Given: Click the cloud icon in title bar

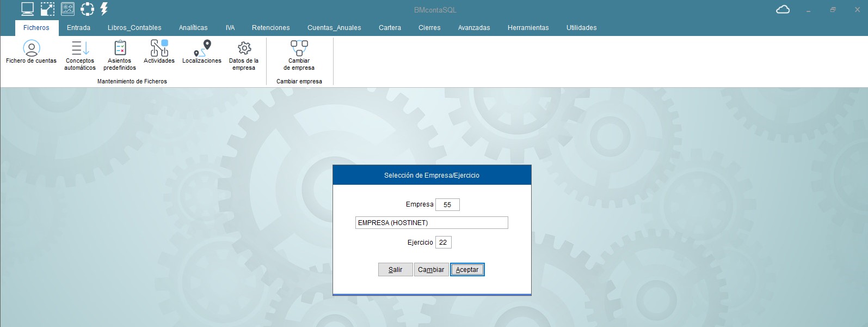Looking at the screenshot, I should pyautogui.click(x=783, y=10).
